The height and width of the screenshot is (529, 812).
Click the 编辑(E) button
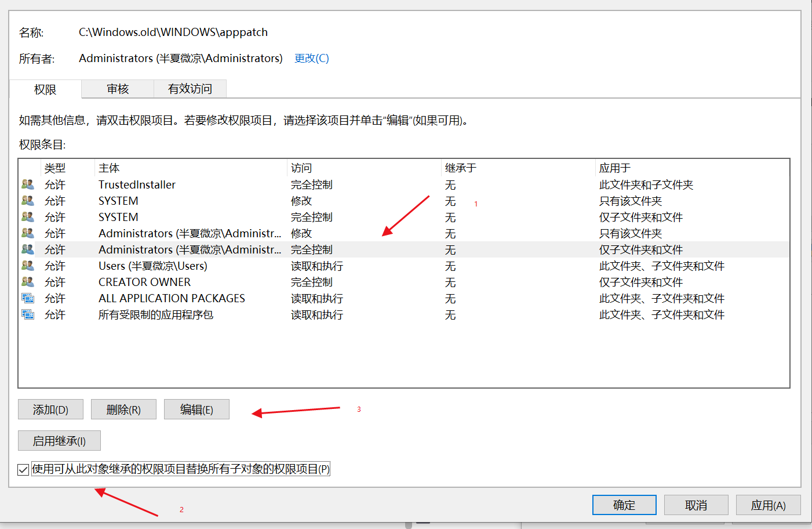[196, 409]
